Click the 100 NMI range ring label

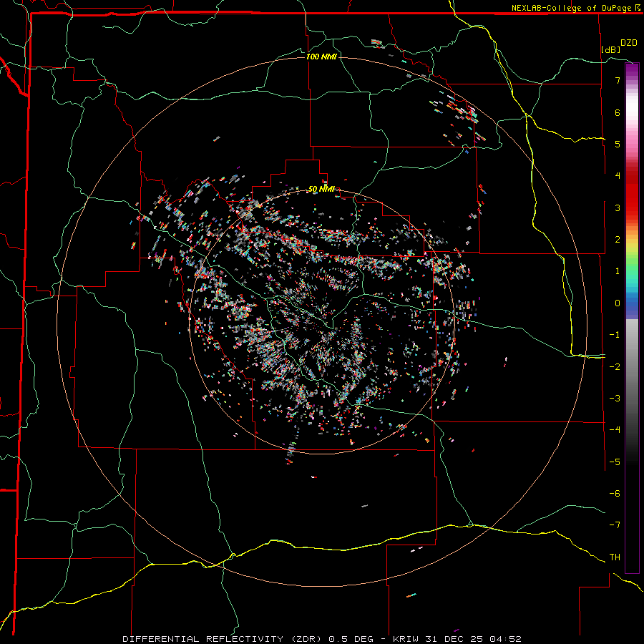321,57
